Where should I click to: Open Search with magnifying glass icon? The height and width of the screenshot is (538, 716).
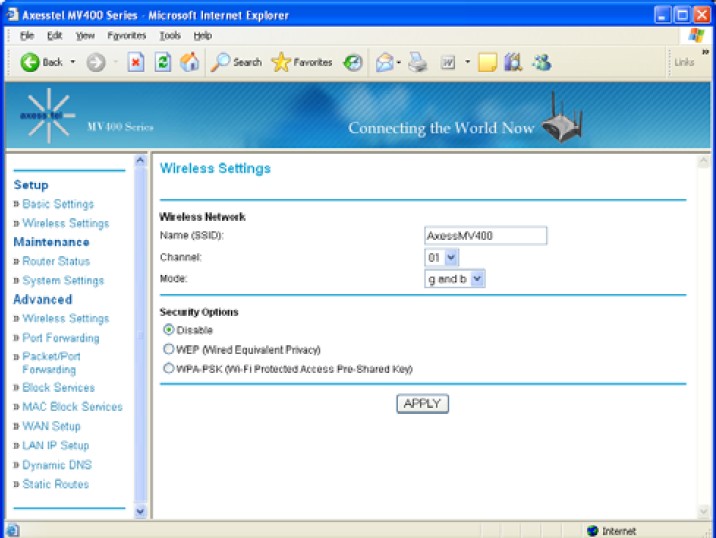[236, 62]
